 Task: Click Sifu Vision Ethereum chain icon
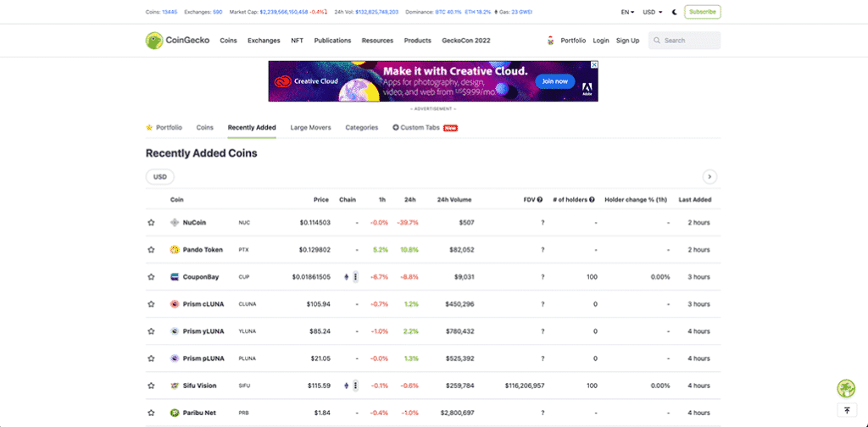(347, 385)
